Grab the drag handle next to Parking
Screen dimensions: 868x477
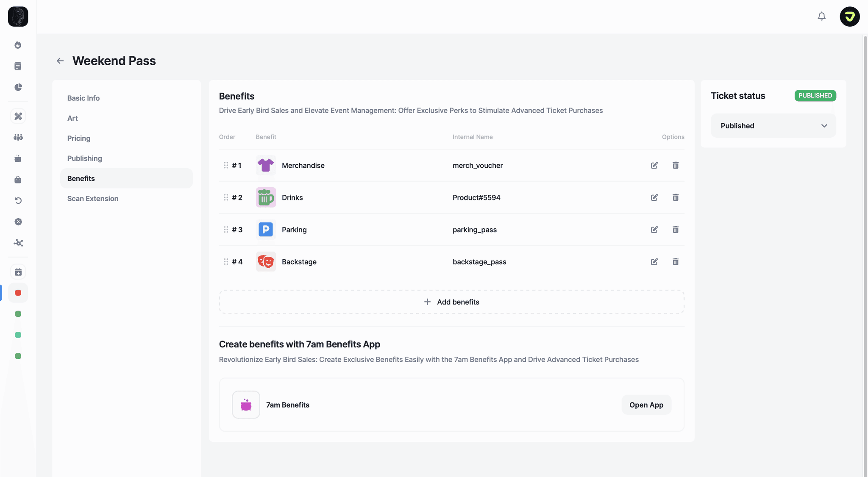coord(226,229)
